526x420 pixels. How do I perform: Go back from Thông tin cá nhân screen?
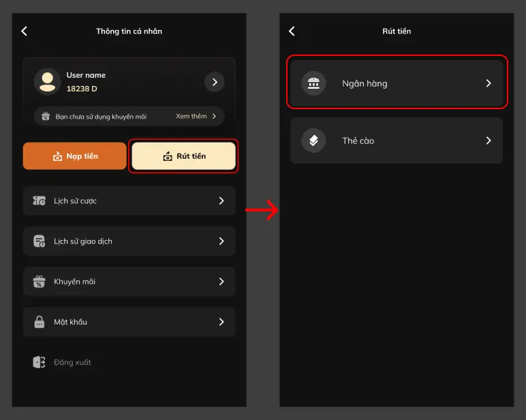[24, 31]
